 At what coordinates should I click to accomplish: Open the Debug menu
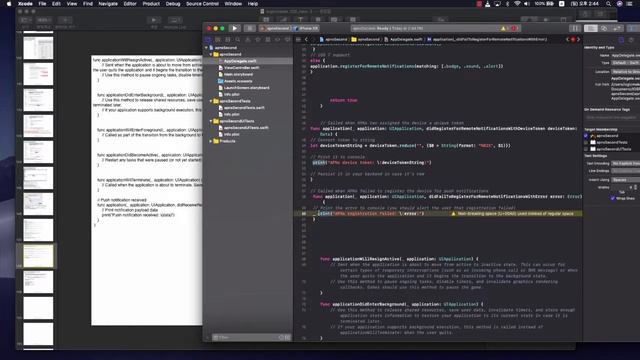pos(173,4)
